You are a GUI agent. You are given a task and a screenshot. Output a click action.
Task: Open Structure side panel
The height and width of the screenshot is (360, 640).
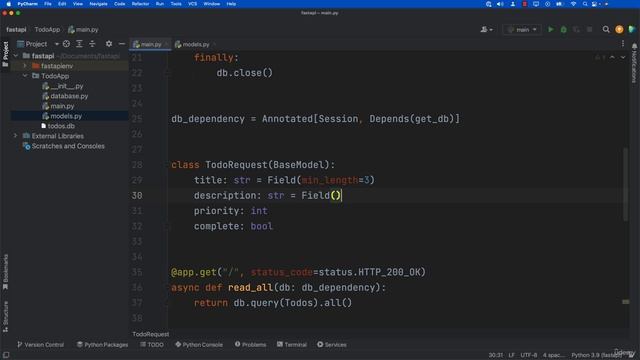pyautogui.click(x=5, y=316)
